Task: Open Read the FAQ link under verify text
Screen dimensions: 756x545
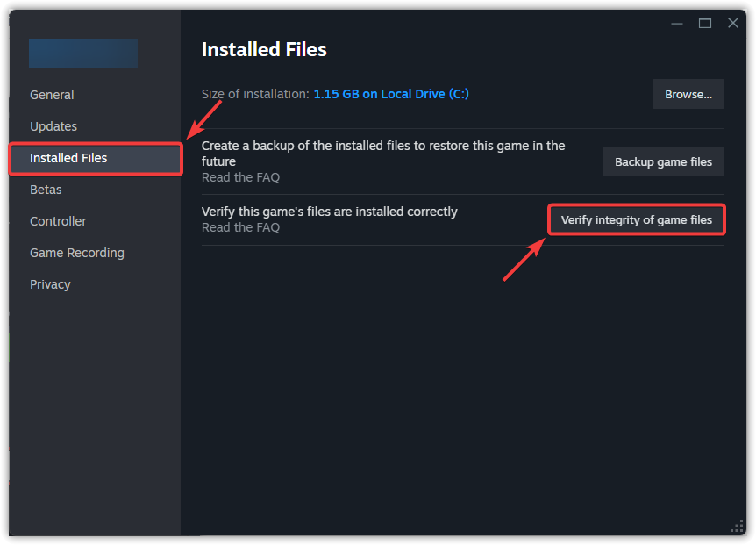Action: click(240, 227)
